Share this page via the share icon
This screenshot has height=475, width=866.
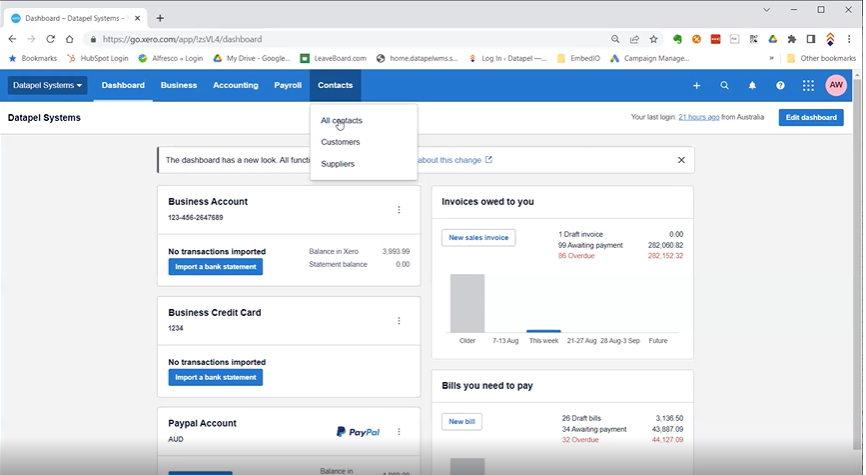pos(634,39)
